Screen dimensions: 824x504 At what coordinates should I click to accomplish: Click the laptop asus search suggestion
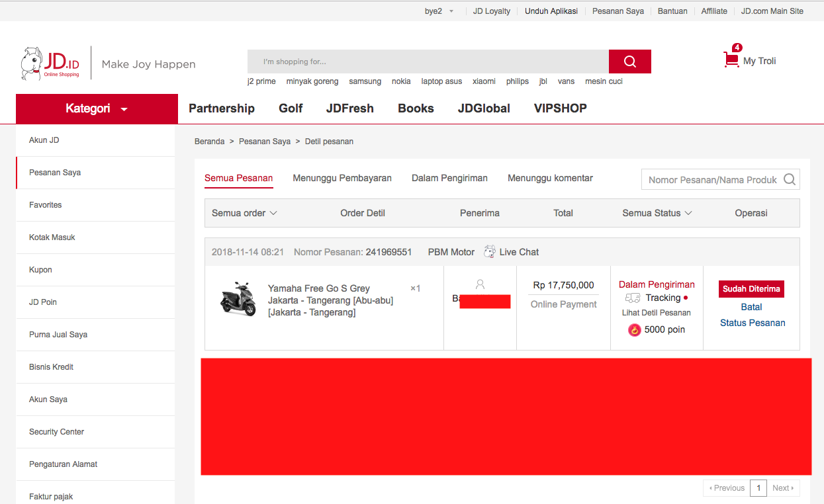441,81
